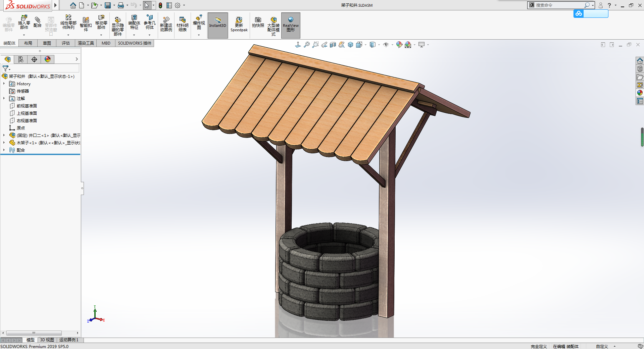This screenshot has height=349, width=644.
Task: Click Move Component (移动零部件)
Action: 101,22
